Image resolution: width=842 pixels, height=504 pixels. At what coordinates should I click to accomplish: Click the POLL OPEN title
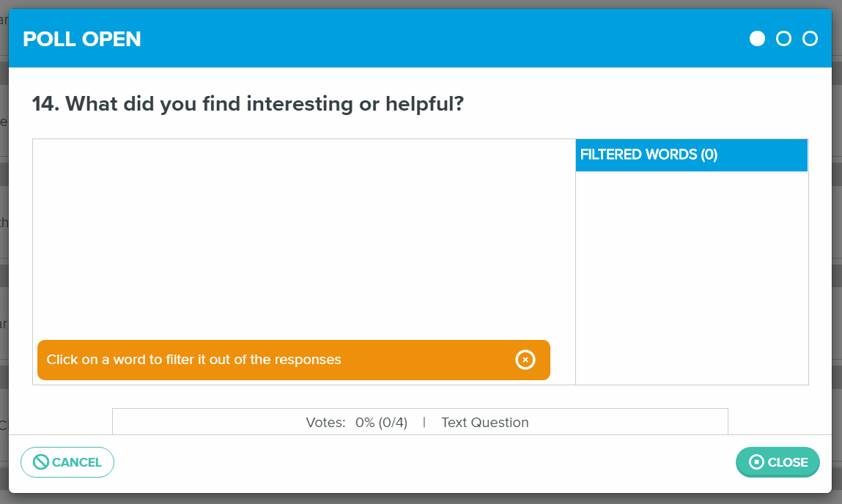click(x=82, y=39)
